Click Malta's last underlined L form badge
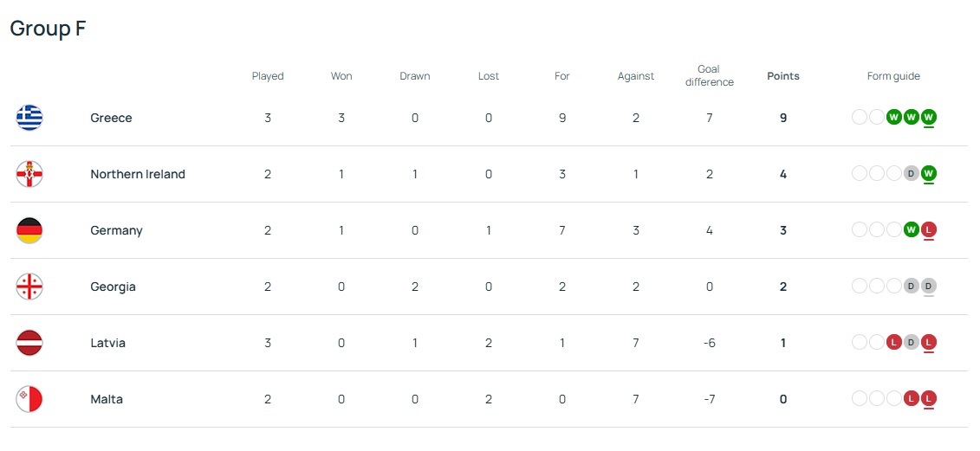The height and width of the screenshot is (451, 980). coord(929,398)
